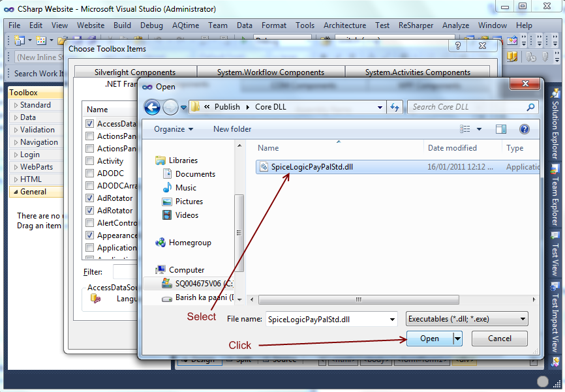The image size is (565, 392).
Task: Check the Activity item checkbox
Action: click(90, 161)
